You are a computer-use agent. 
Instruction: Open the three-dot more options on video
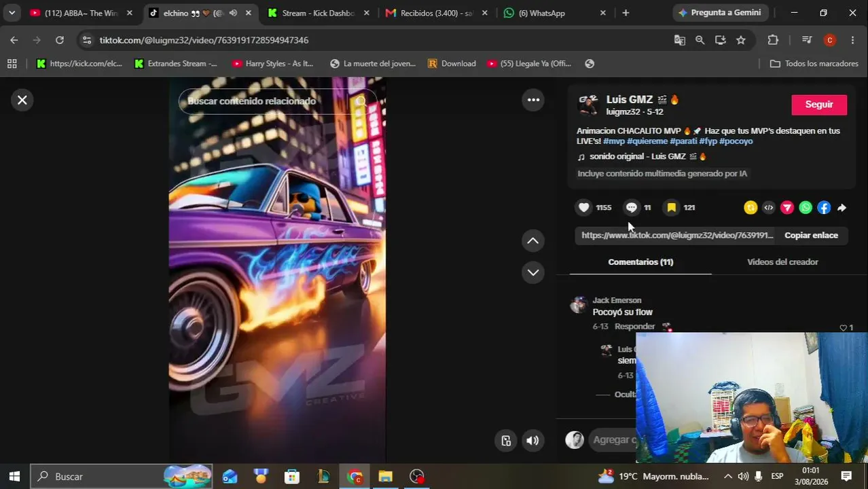pos(533,101)
